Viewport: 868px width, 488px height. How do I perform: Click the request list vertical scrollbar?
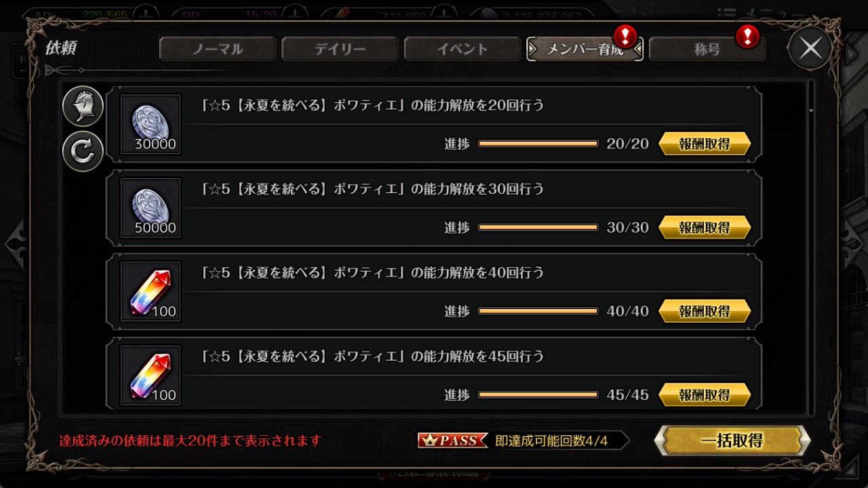coord(811,247)
